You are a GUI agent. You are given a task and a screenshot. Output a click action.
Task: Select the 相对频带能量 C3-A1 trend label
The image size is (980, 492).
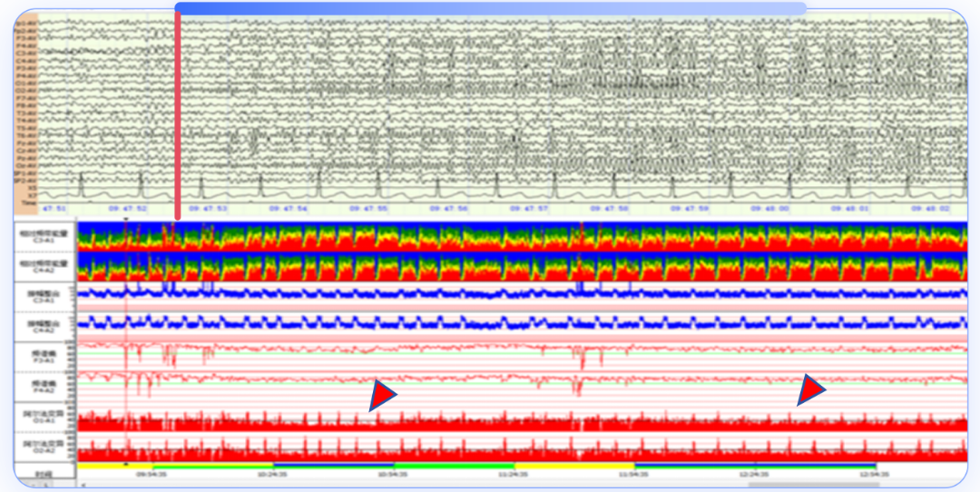(44, 236)
